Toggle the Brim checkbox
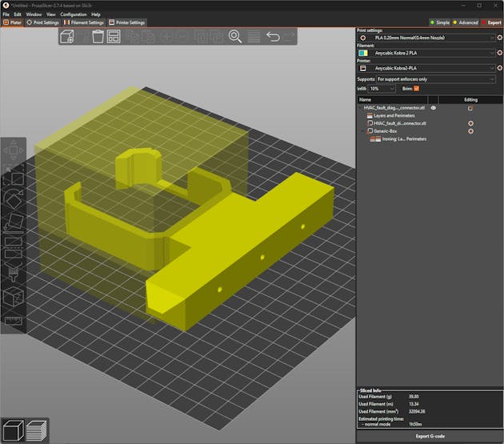The height and width of the screenshot is (444, 504). 417,88
